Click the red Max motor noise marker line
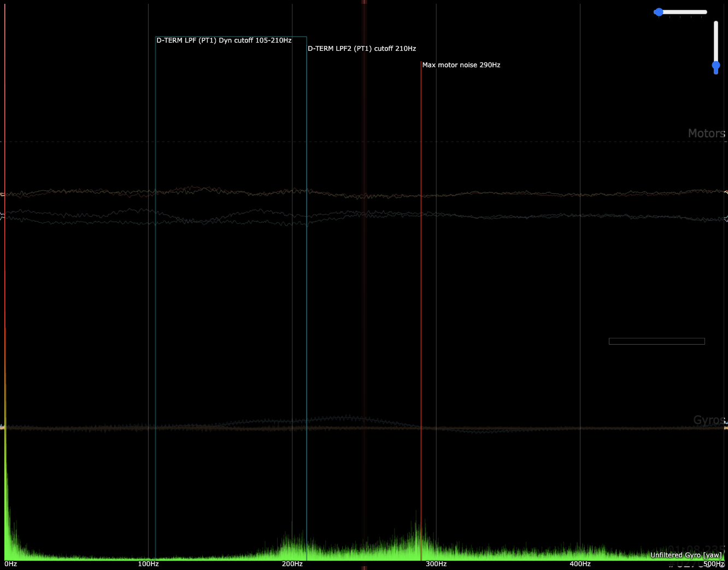Image resolution: width=728 pixels, height=570 pixels. [x=421, y=274]
